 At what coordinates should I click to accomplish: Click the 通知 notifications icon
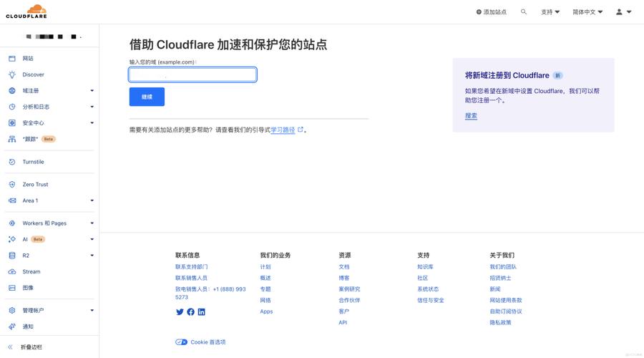point(12,326)
